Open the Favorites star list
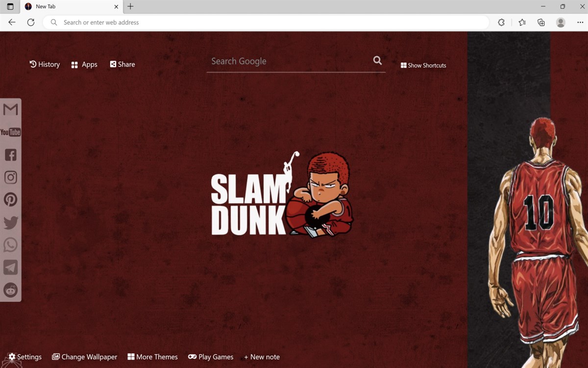 tap(522, 22)
